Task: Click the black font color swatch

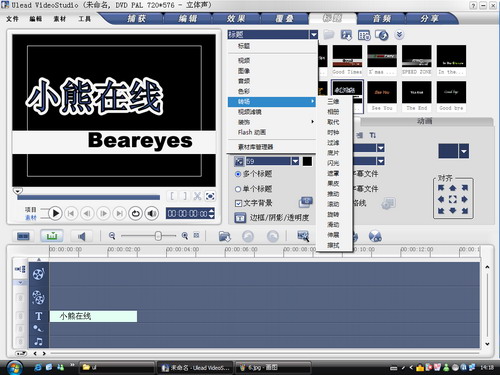Action: click(307, 161)
